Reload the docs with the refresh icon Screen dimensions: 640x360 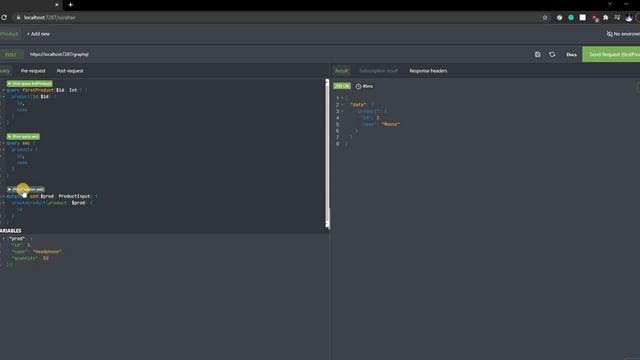click(552, 54)
